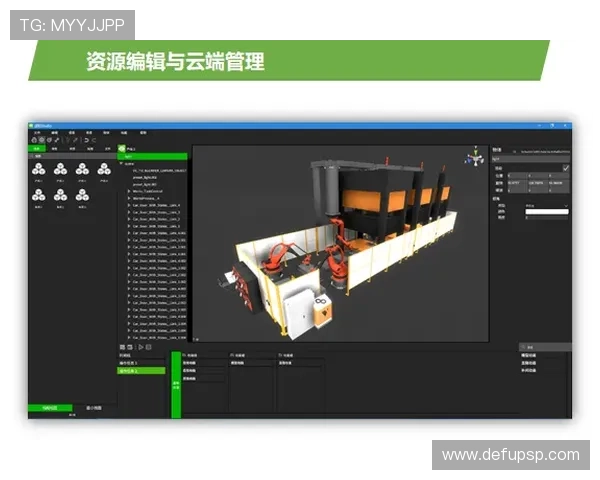
Task: Switch to the non-green tab at resource panel bottom
Action: [x=94, y=408]
